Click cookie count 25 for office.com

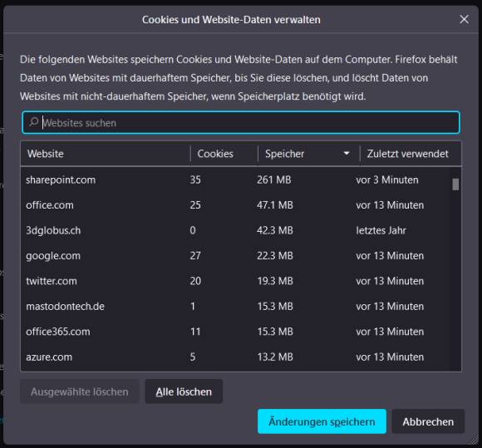tap(195, 205)
